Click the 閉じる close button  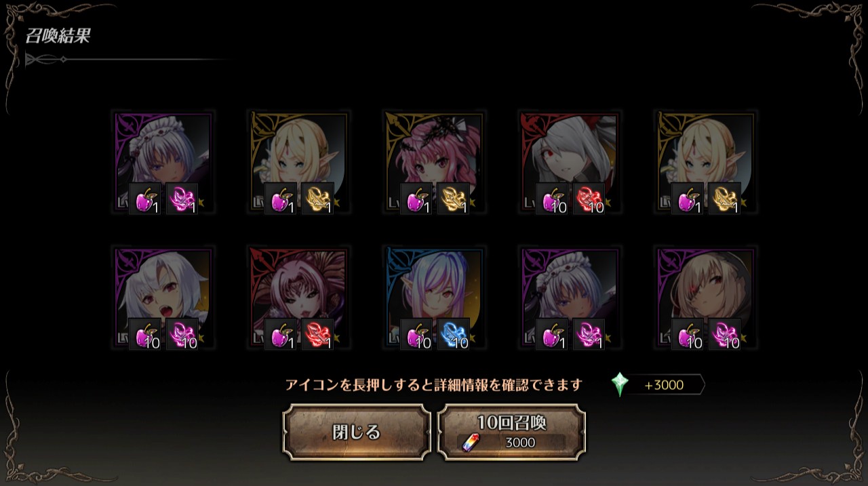[357, 432]
